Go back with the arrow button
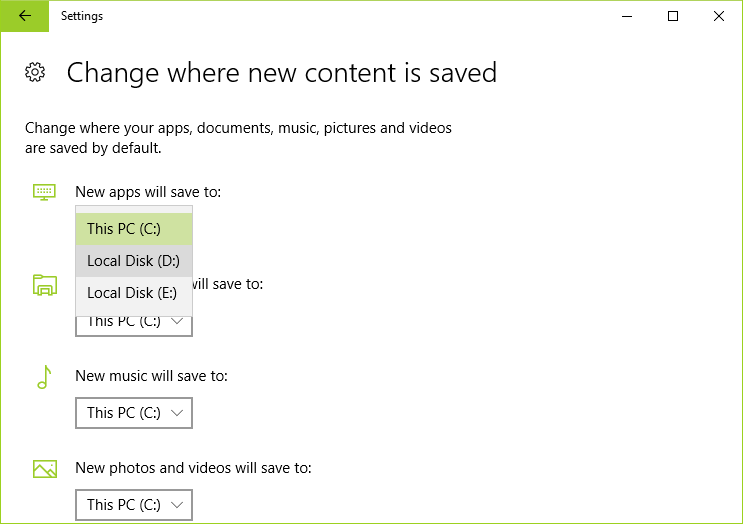 coord(25,16)
